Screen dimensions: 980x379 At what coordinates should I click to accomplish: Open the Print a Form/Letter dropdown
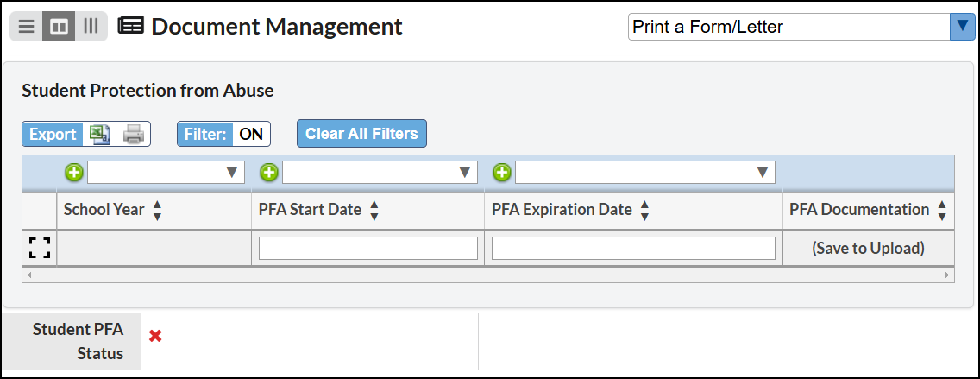point(801,27)
